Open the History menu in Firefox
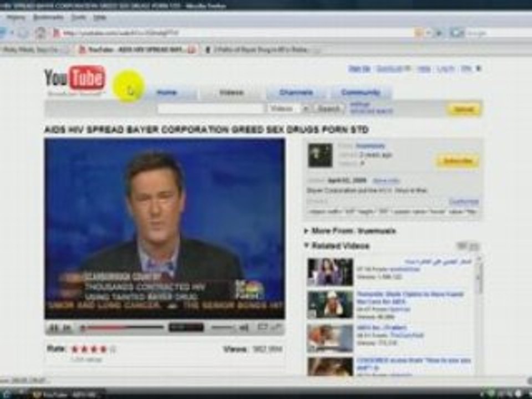Image resolution: width=532 pixels, height=399 pixels. [x=16, y=17]
